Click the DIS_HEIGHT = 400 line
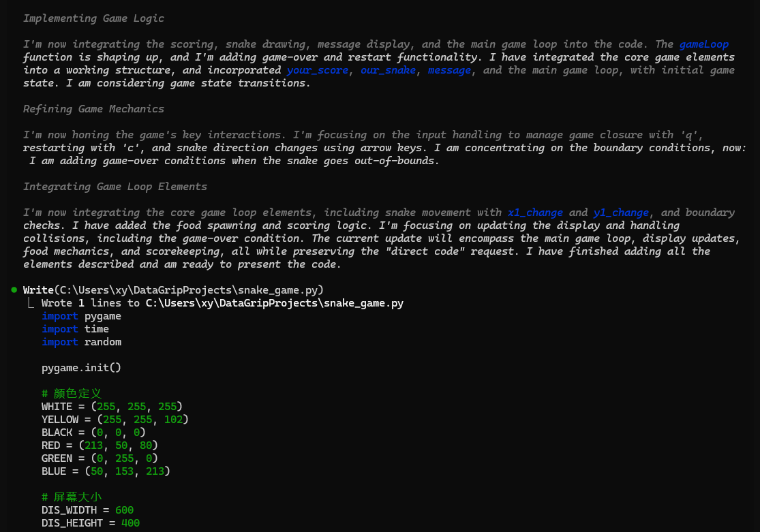The image size is (760, 532). click(x=91, y=523)
